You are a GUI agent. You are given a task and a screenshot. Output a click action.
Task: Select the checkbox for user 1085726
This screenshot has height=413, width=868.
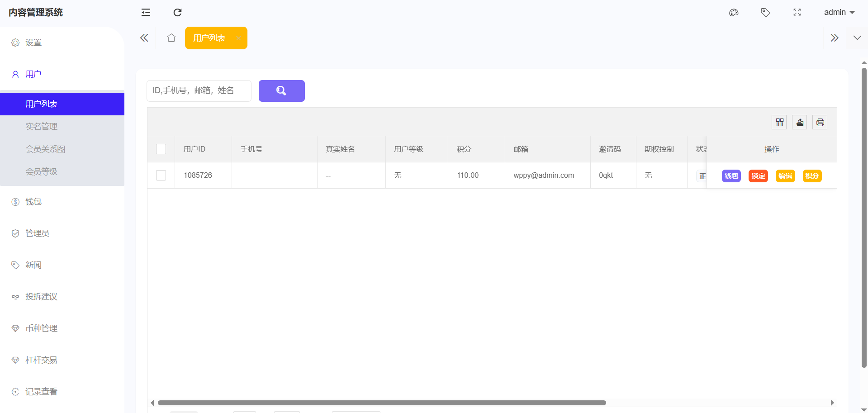(x=161, y=176)
